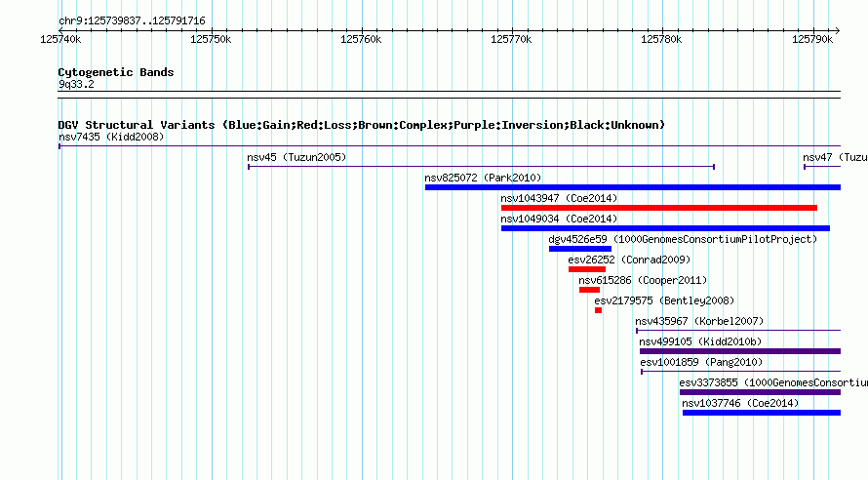Click the small red esv2179575 bar

click(599, 310)
